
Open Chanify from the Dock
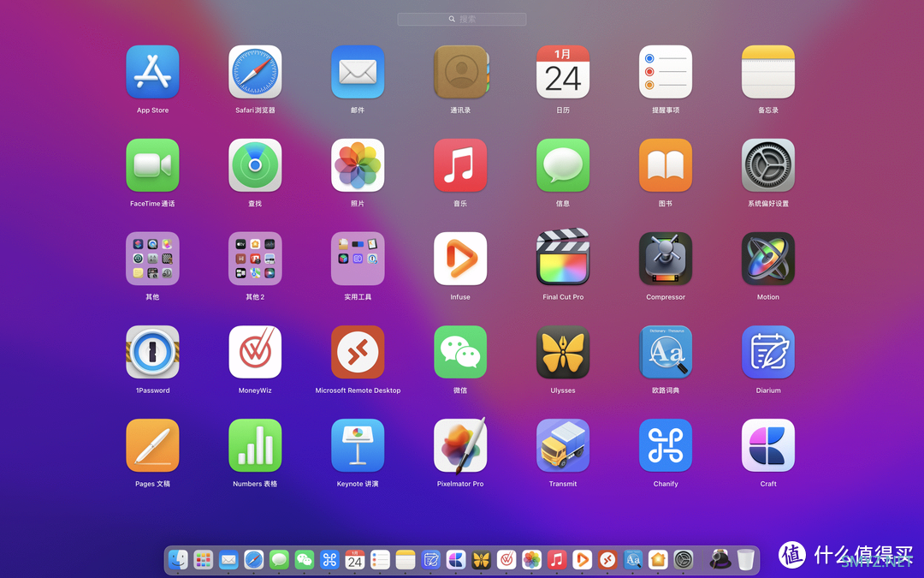[330, 559]
